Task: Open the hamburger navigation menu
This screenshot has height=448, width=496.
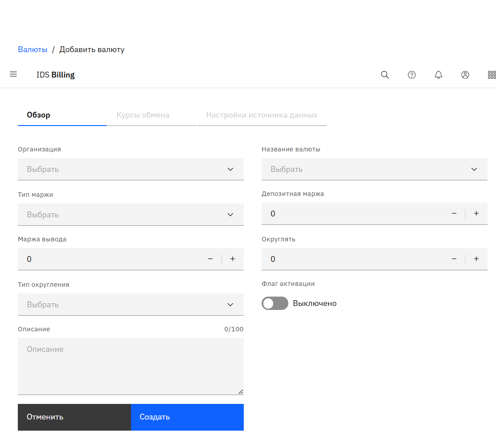Action: [x=13, y=74]
